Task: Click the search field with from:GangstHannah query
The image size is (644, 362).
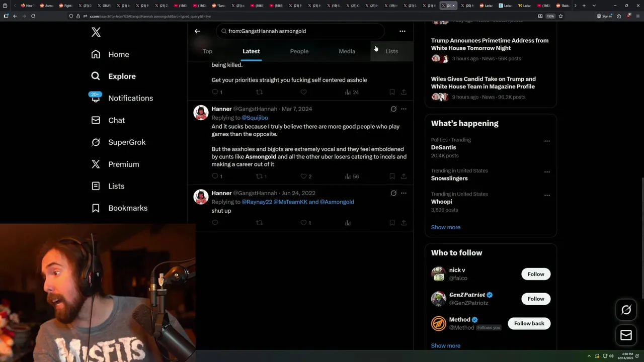Action: coord(300,31)
